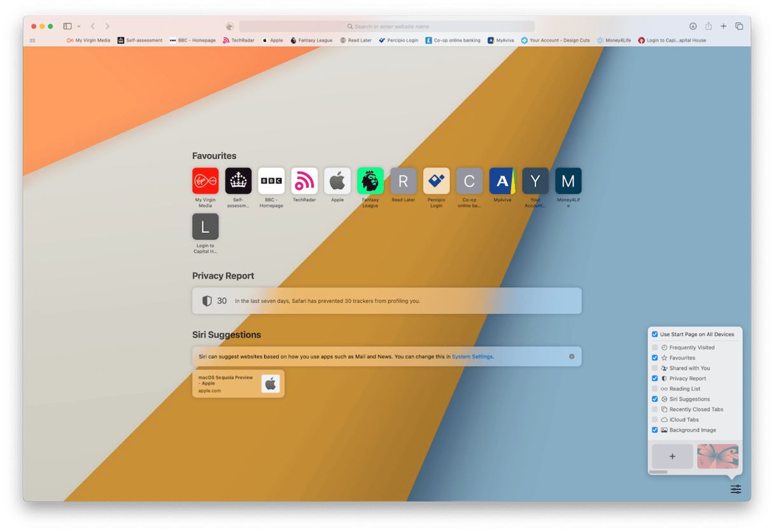
Task: Open the Apple favourite tile
Action: pos(337,181)
